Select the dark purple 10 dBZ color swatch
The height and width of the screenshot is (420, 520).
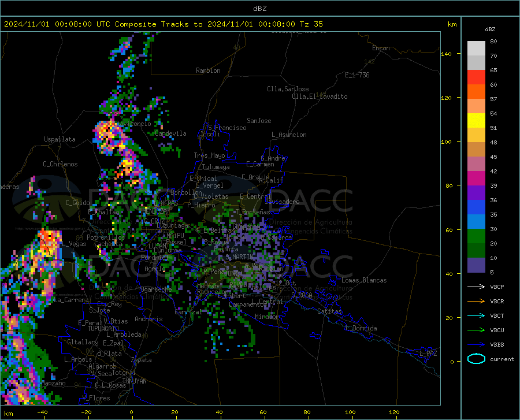(x=476, y=265)
